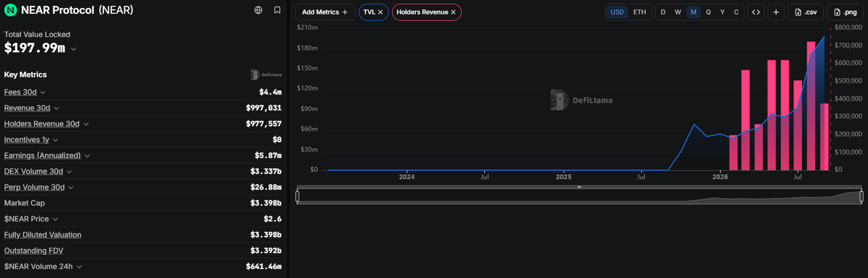Open the Add Metrics button
868x278 pixels.
click(x=325, y=12)
